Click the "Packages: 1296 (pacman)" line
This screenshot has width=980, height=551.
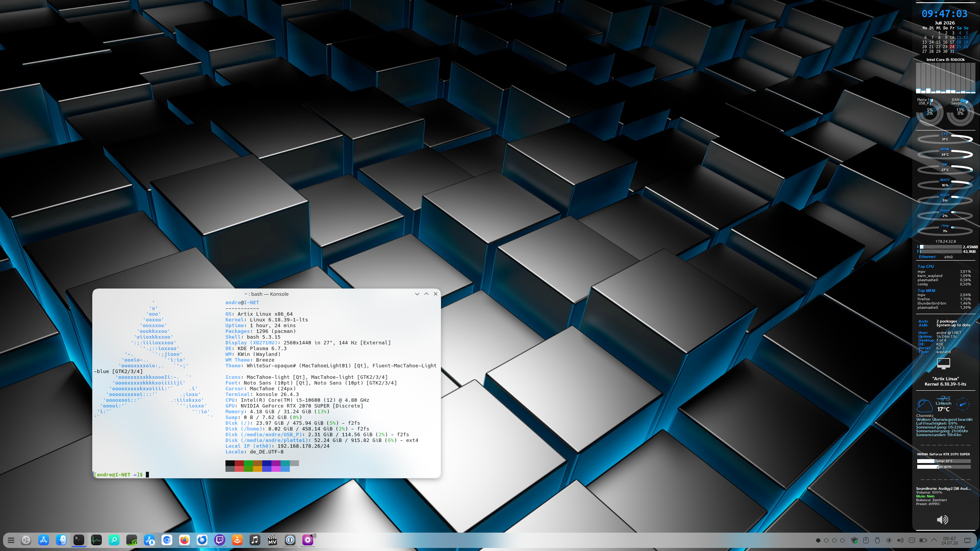point(261,331)
